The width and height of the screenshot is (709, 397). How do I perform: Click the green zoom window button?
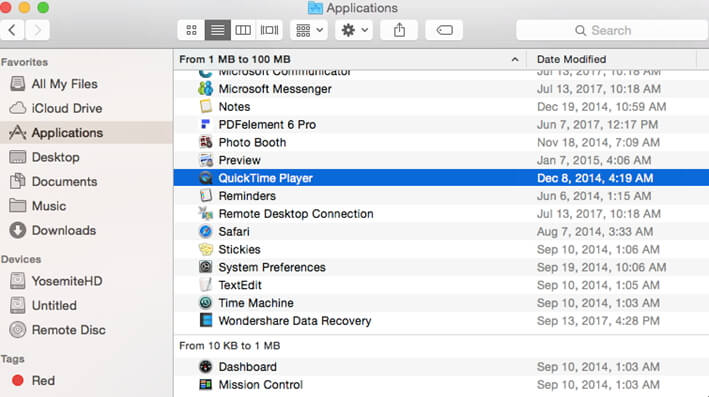[x=43, y=7]
